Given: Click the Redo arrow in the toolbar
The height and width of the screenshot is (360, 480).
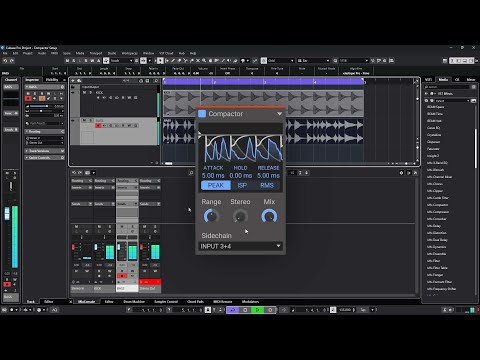Looking at the screenshot, I should (12, 61).
